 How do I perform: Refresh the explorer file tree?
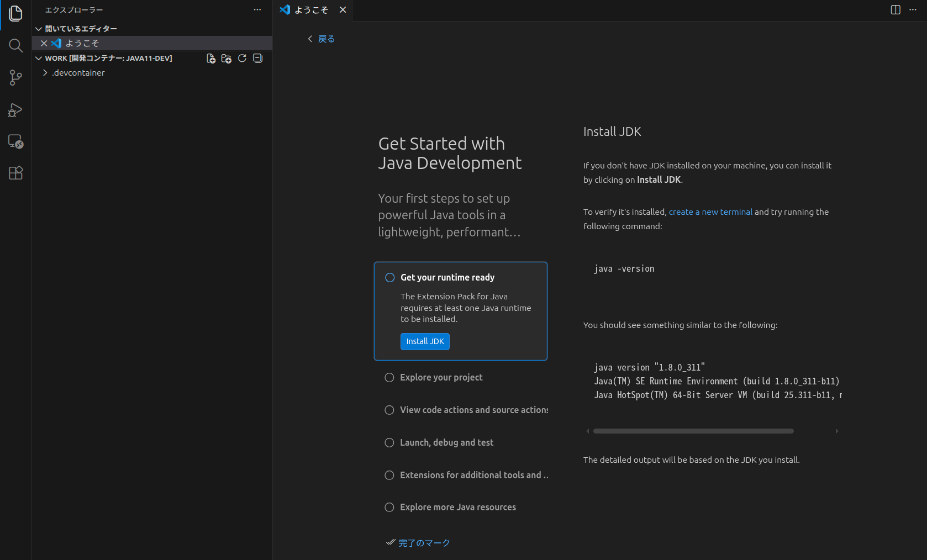tap(242, 59)
